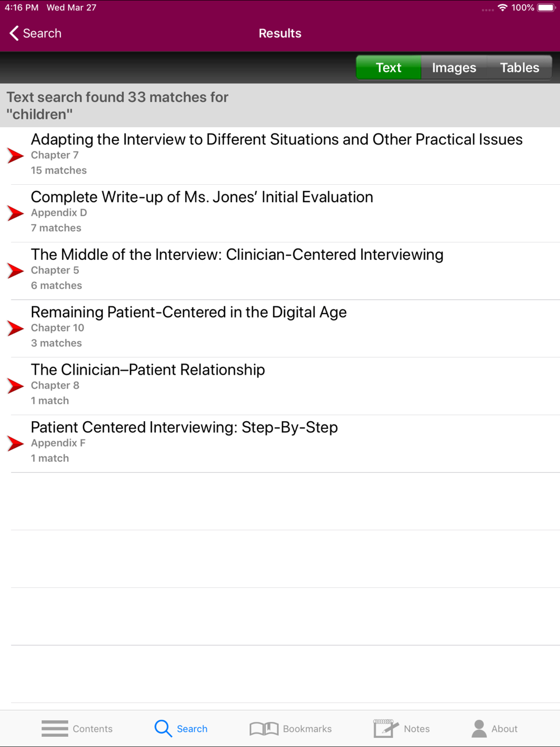Expand the Chapter 5 red arrow

[16, 271]
